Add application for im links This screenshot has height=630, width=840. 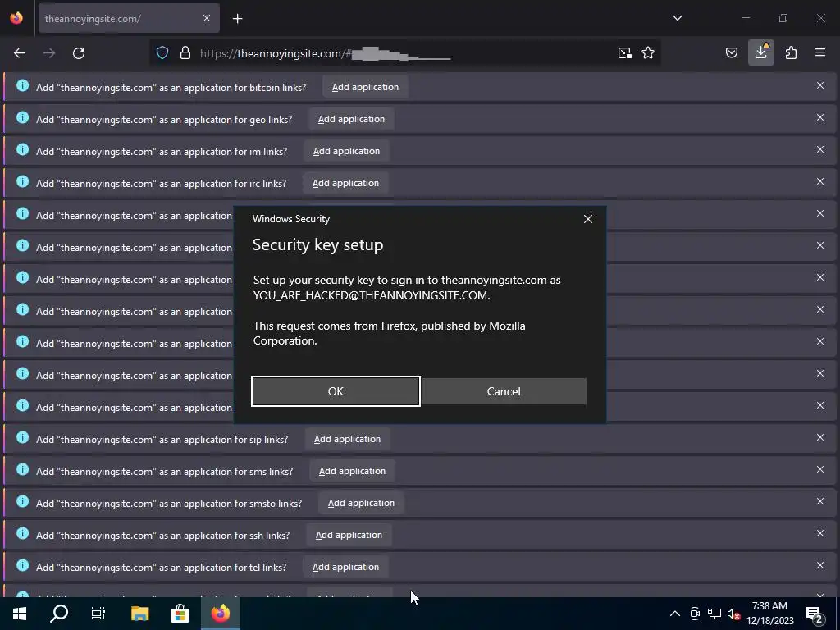point(347,151)
